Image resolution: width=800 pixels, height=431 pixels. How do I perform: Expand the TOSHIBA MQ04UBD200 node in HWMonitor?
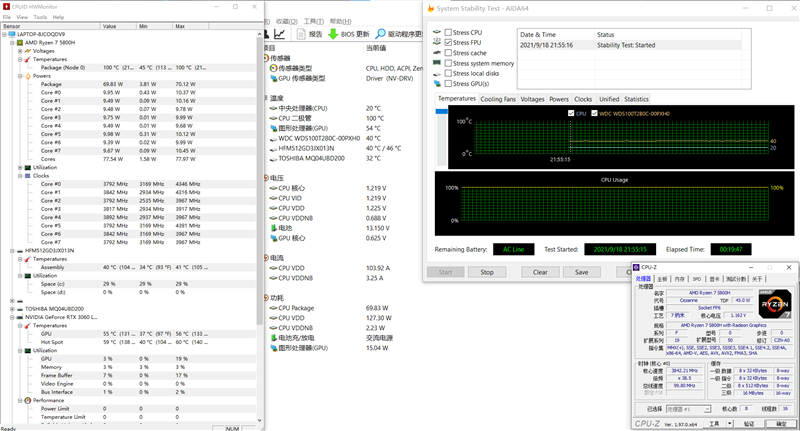click(12, 309)
